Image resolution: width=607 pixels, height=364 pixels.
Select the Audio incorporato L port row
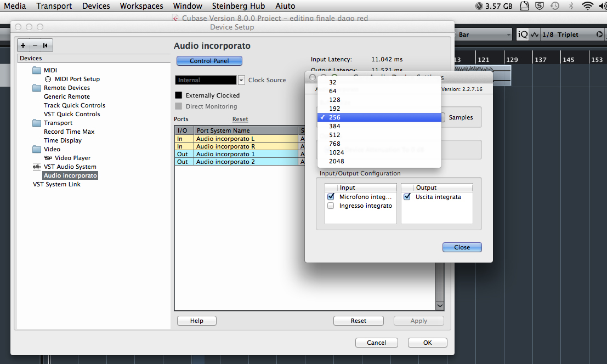(240, 139)
